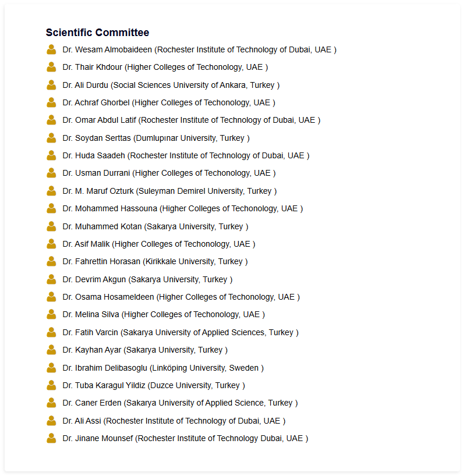
Task: Click the person icon for Dr. Usman Durrani
Action: [51, 173]
